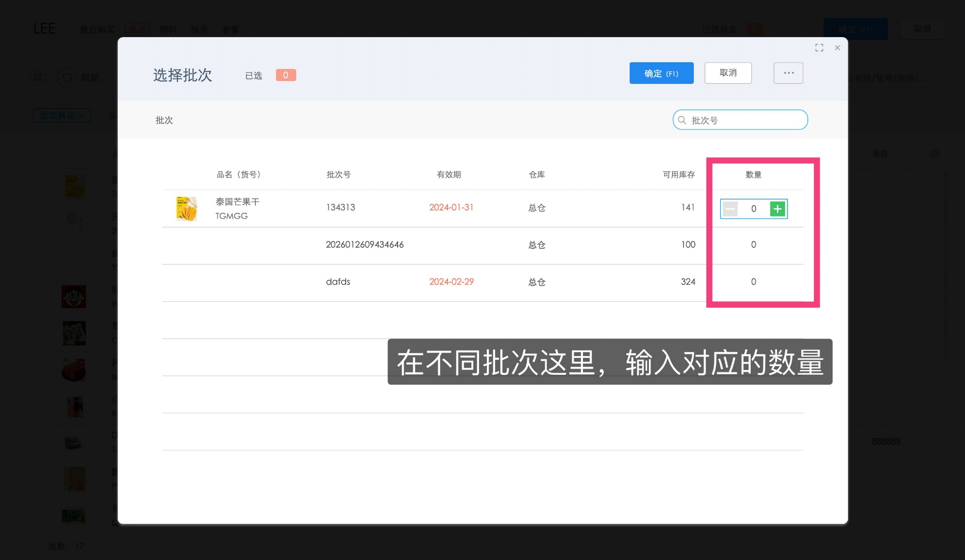Click the ellipsis (...) options button in the dialog
Image resolution: width=965 pixels, height=560 pixels.
click(x=788, y=73)
